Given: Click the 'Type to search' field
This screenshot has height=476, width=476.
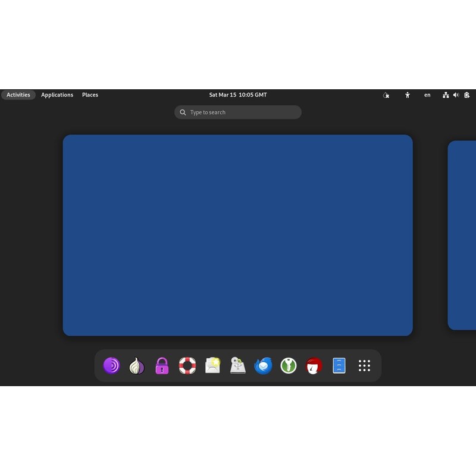Looking at the screenshot, I should (238, 112).
